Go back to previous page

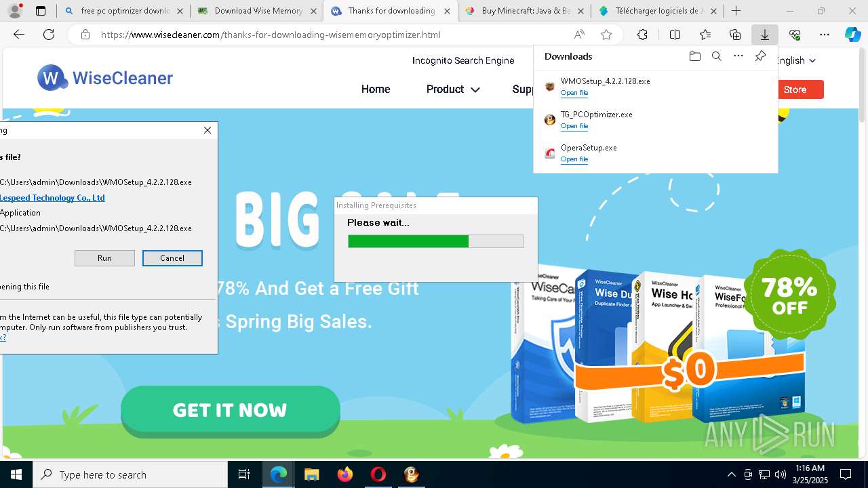[x=19, y=35]
